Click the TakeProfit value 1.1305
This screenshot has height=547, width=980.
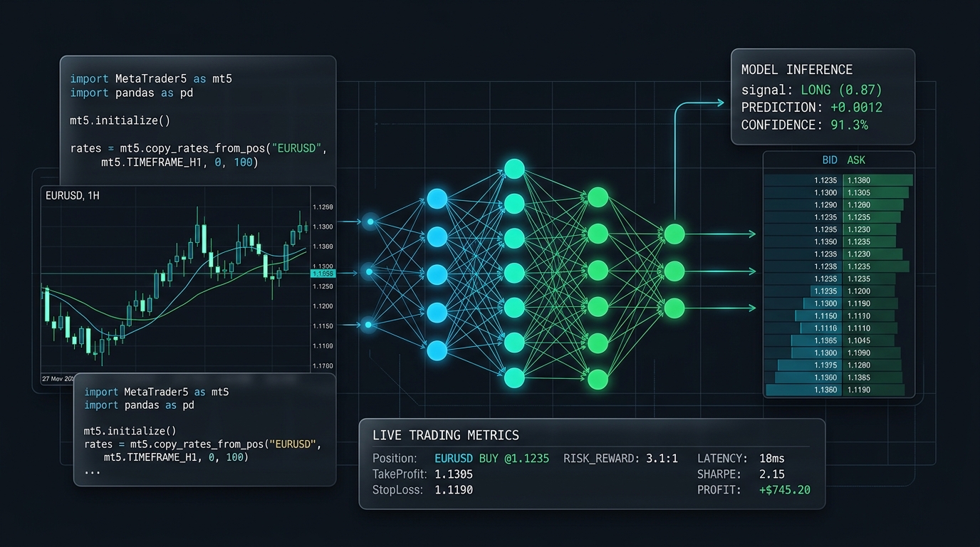[454, 474]
